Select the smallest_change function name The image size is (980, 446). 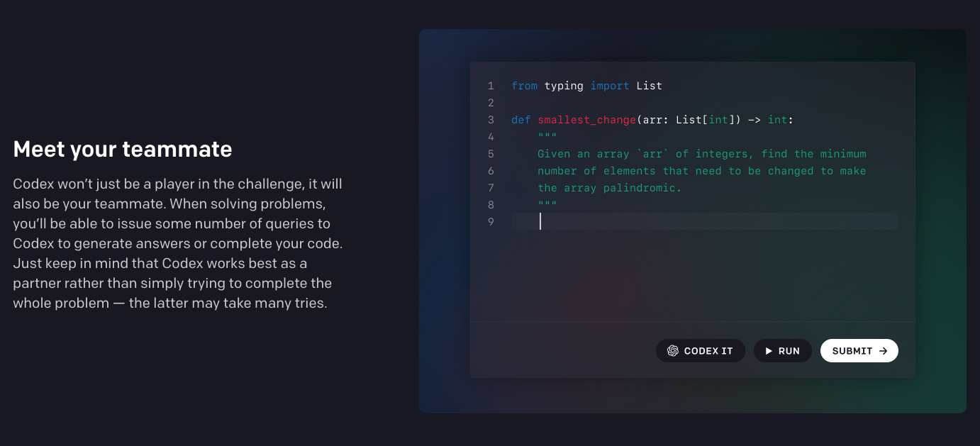(586, 120)
